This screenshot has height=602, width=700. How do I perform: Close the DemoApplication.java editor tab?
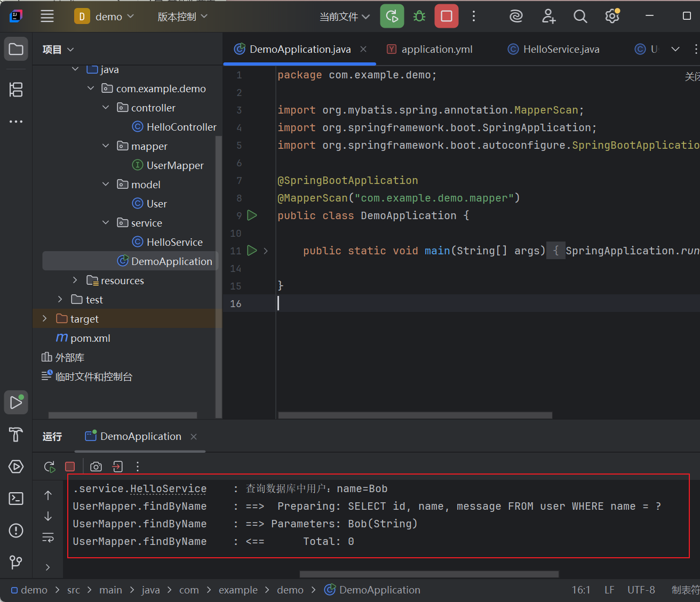(x=363, y=49)
